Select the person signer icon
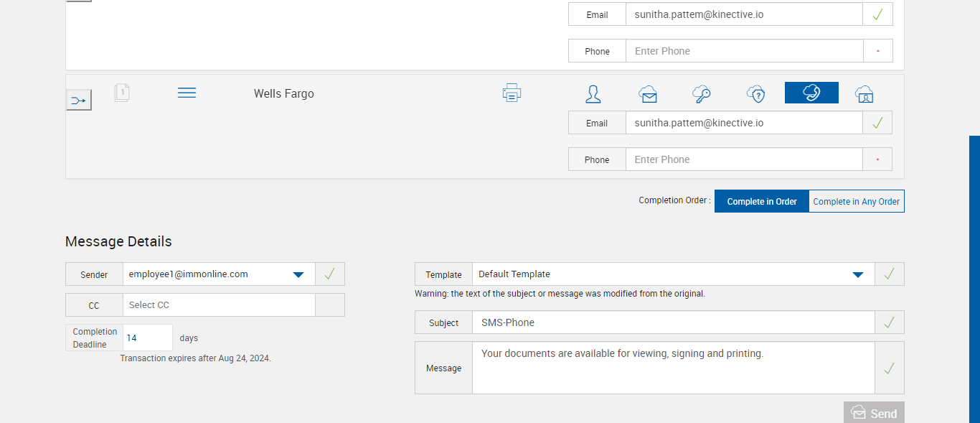The height and width of the screenshot is (423, 980). pyautogui.click(x=593, y=93)
